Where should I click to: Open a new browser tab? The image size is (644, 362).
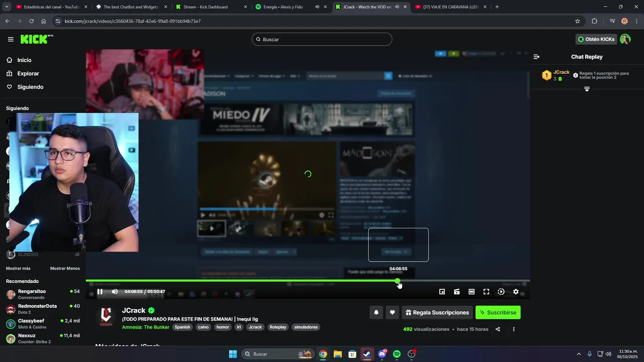pyautogui.click(x=497, y=7)
